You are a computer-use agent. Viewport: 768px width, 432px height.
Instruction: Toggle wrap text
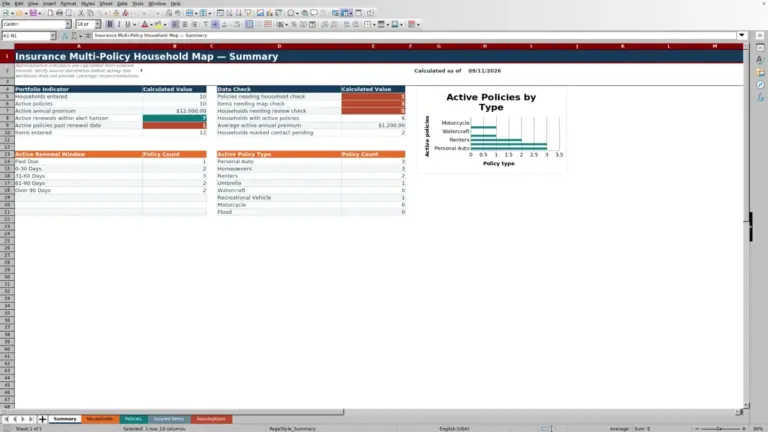click(x=237, y=24)
